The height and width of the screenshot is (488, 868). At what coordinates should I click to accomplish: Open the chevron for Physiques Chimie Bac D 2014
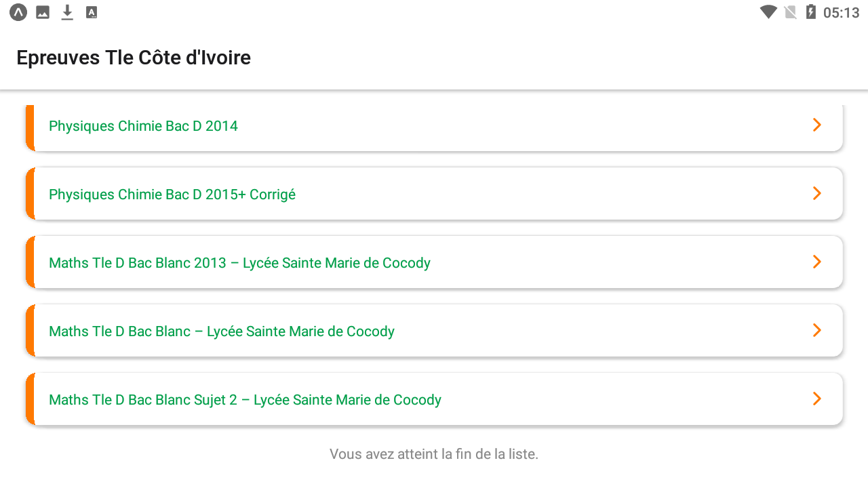point(817,125)
